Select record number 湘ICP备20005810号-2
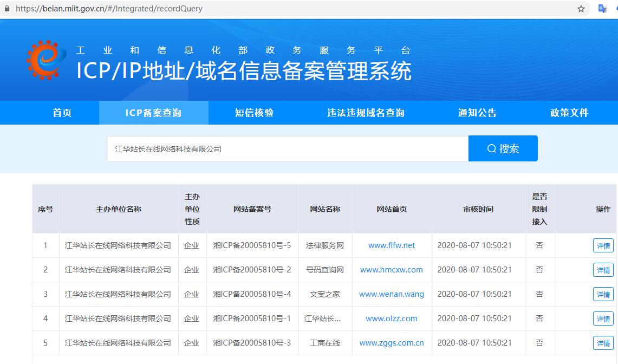This screenshot has width=618, height=364. (252, 270)
